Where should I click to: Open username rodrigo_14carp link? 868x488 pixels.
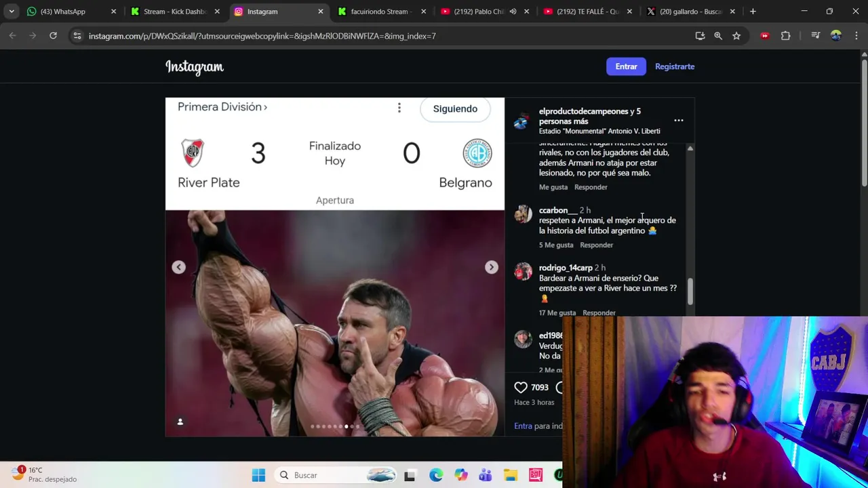tap(566, 268)
